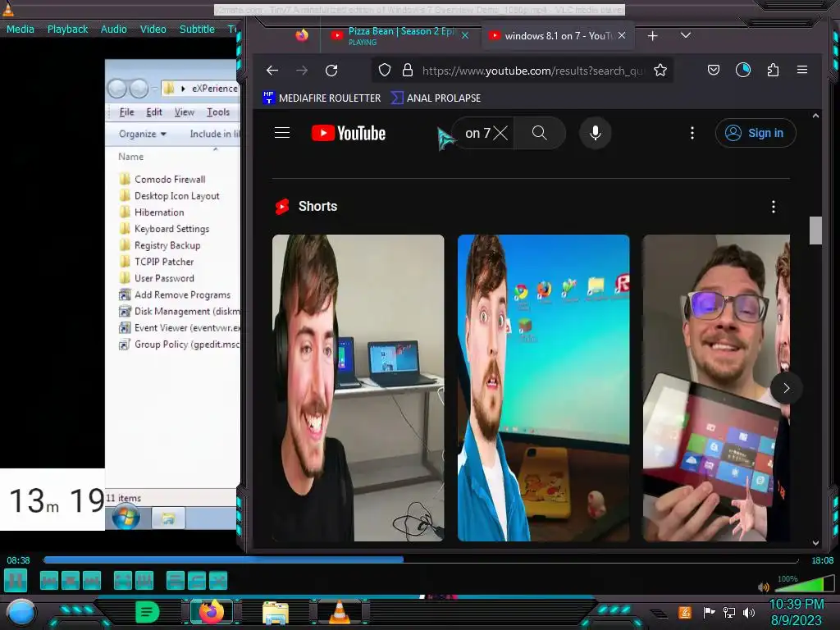Submit YouTube search magnifier button

(x=540, y=133)
